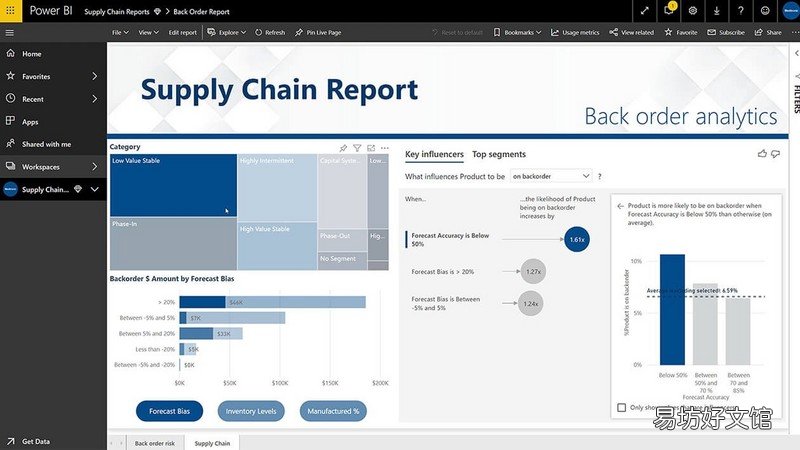Select Low Value Stable treemap tile
The height and width of the screenshot is (450, 800).
(173, 185)
